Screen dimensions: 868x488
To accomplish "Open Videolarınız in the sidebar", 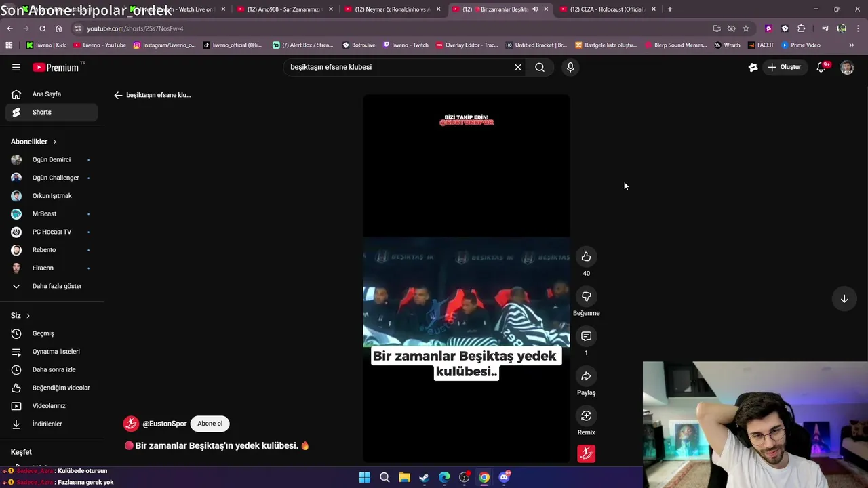I will [52, 406].
